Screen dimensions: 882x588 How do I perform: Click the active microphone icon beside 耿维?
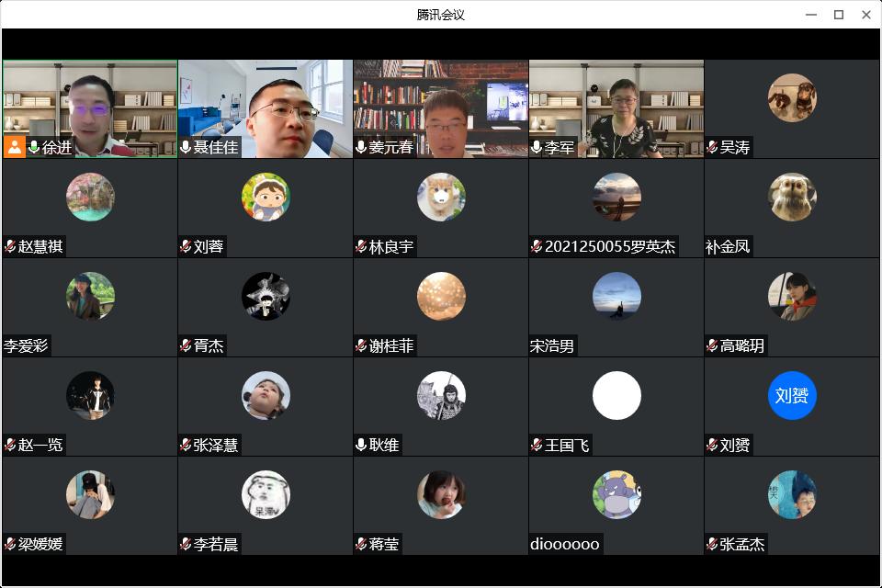[x=361, y=445]
